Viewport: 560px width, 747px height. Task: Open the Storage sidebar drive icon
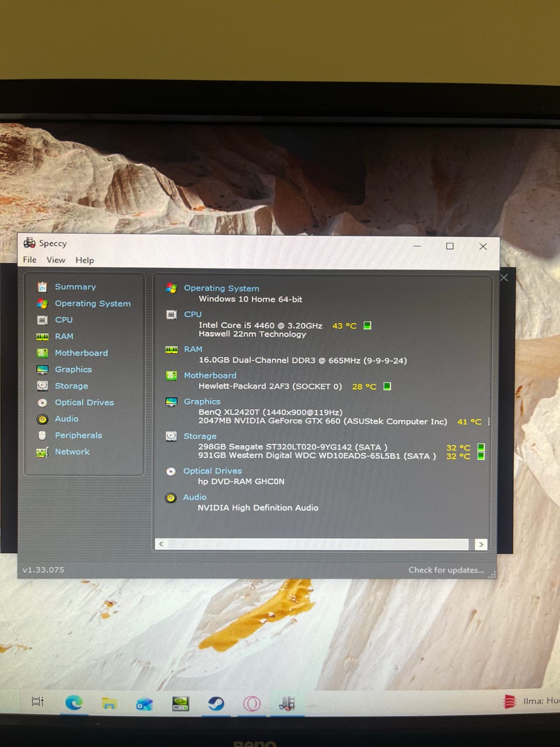tap(42, 386)
